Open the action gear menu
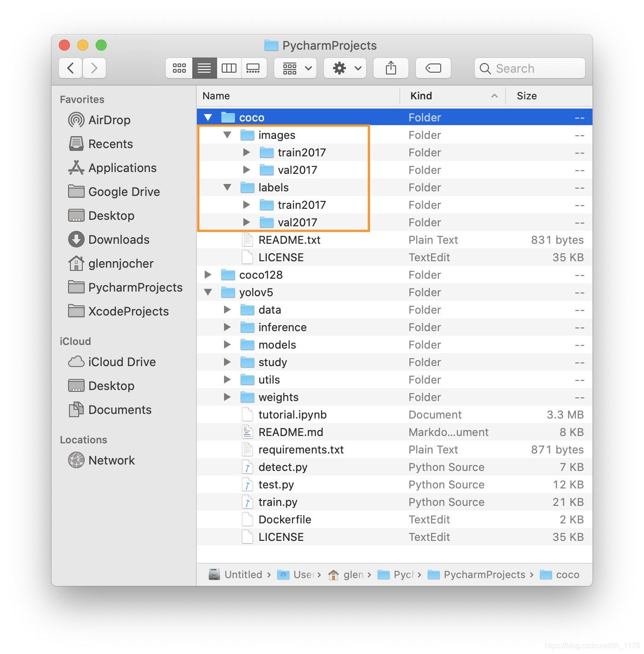644x654 pixels. [345, 68]
